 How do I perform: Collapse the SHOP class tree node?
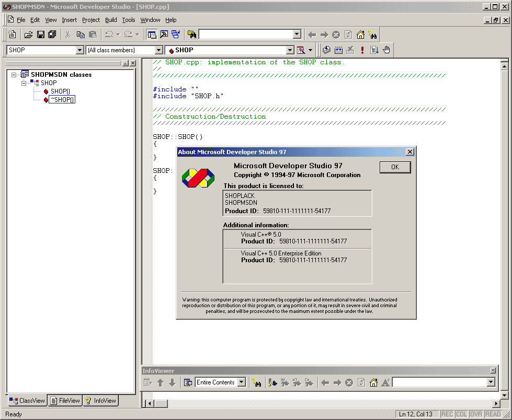(24, 83)
